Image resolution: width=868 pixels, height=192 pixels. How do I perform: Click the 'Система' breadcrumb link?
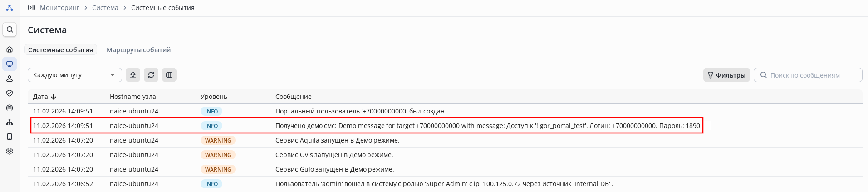[105, 8]
